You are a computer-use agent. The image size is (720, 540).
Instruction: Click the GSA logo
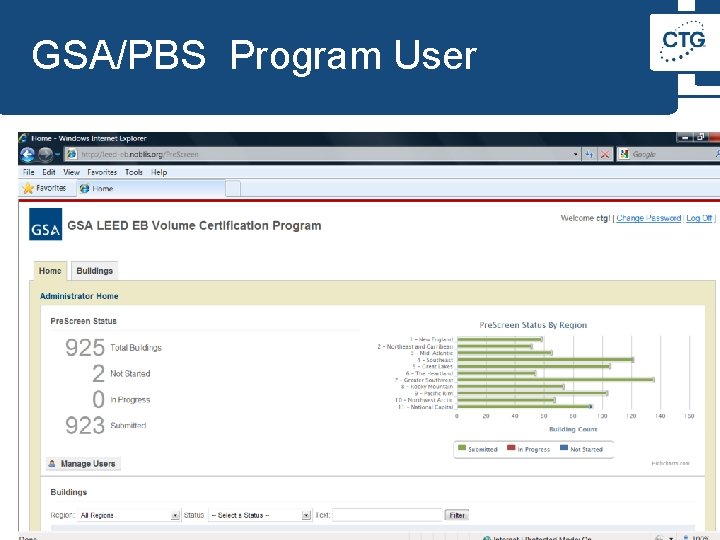(45, 224)
